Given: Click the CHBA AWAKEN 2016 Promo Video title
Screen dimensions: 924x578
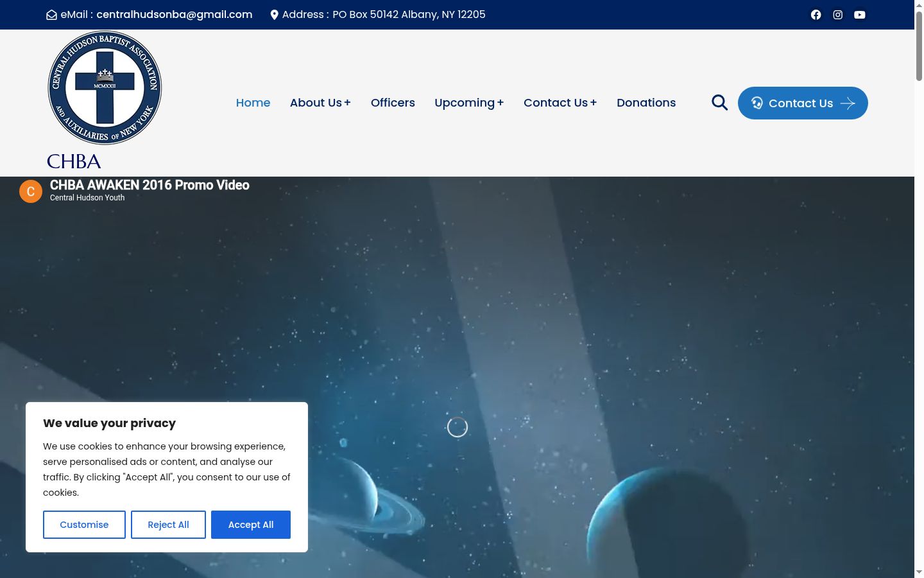Looking at the screenshot, I should pos(150,185).
